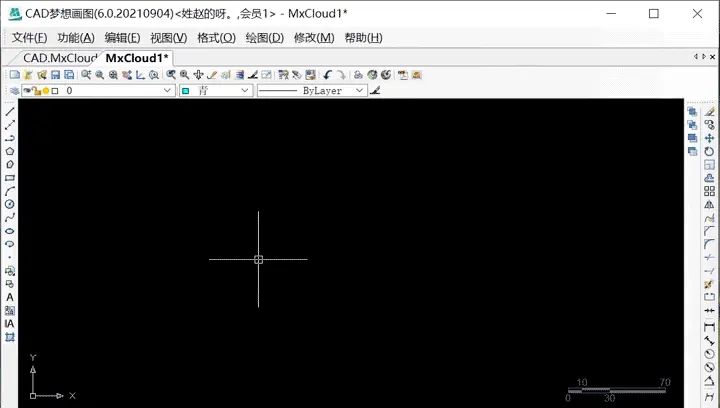Image resolution: width=720 pixels, height=408 pixels.
Task: Select the Point tool
Action: point(10,257)
